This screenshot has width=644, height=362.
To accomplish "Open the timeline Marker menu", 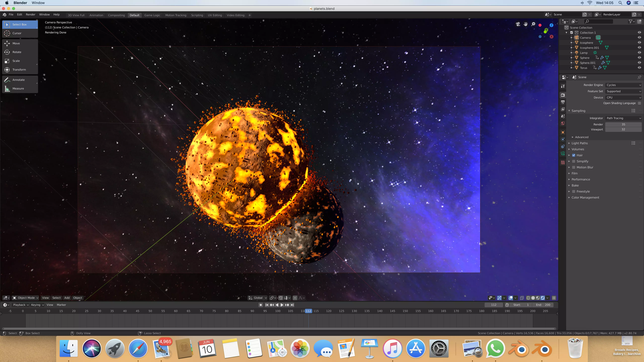I will 61,305.
